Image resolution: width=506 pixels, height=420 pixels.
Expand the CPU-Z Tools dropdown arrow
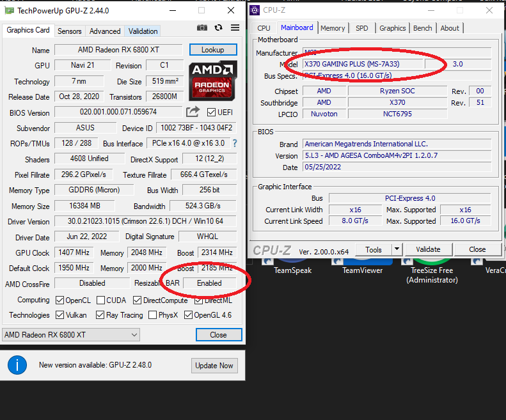click(x=397, y=249)
